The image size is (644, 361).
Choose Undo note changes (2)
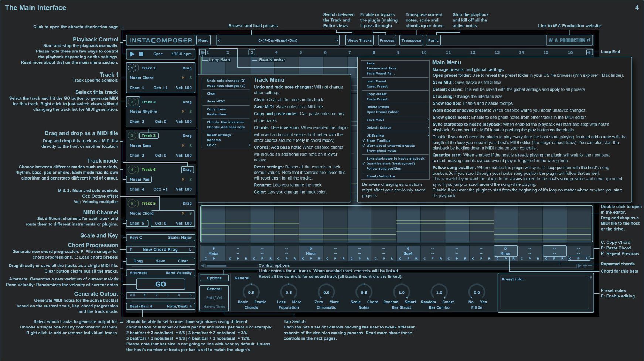(x=226, y=81)
